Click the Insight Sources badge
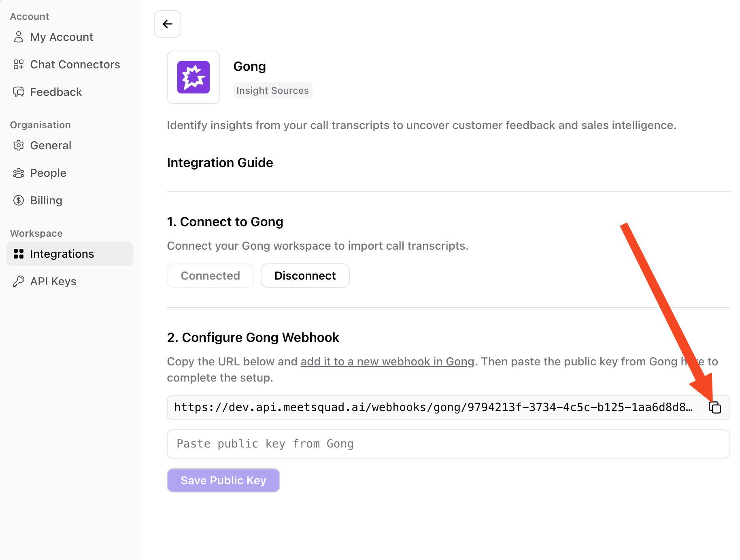740x560 pixels. (x=272, y=90)
